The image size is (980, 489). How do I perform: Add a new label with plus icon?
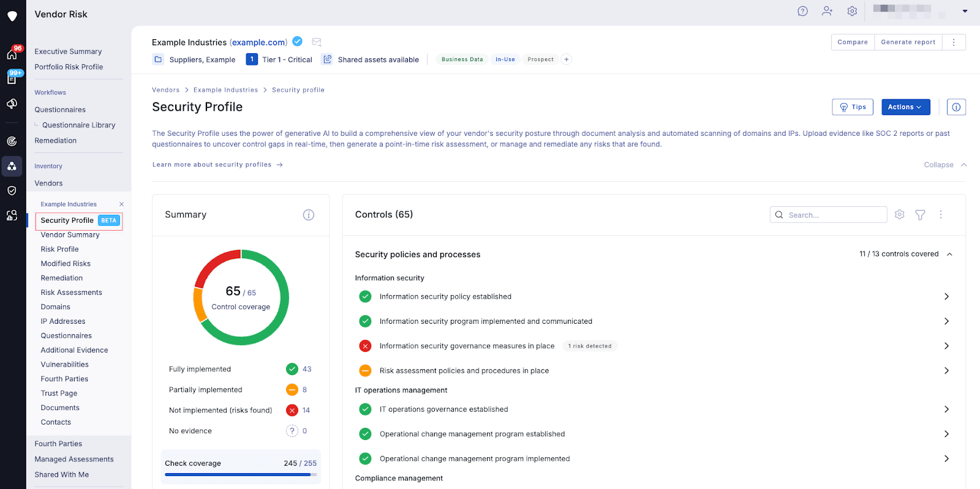click(x=567, y=59)
